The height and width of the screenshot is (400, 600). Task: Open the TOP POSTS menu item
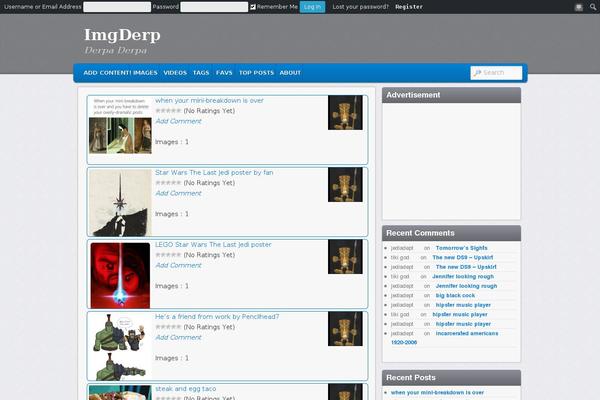(256, 73)
